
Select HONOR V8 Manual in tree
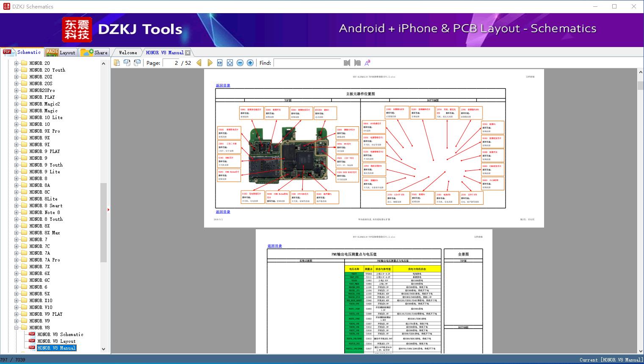coord(56,348)
